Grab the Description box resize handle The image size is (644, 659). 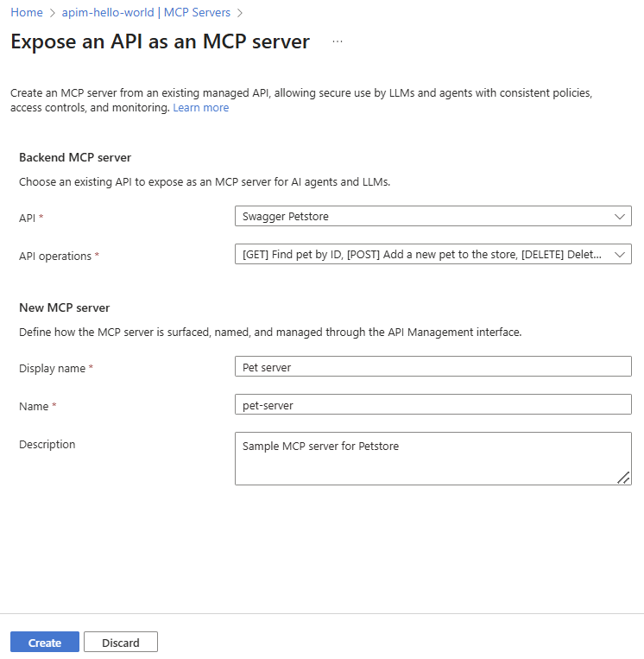tap(623, 477)
